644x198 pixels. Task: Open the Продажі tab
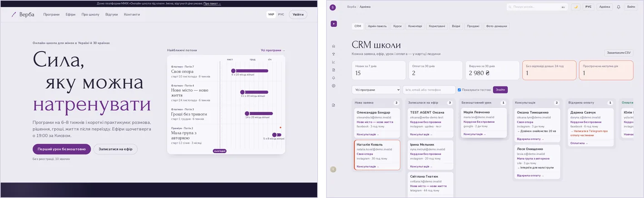473,26
